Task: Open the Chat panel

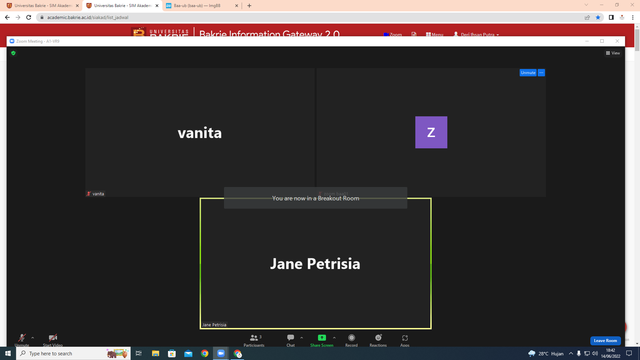Action: (290, 340)
